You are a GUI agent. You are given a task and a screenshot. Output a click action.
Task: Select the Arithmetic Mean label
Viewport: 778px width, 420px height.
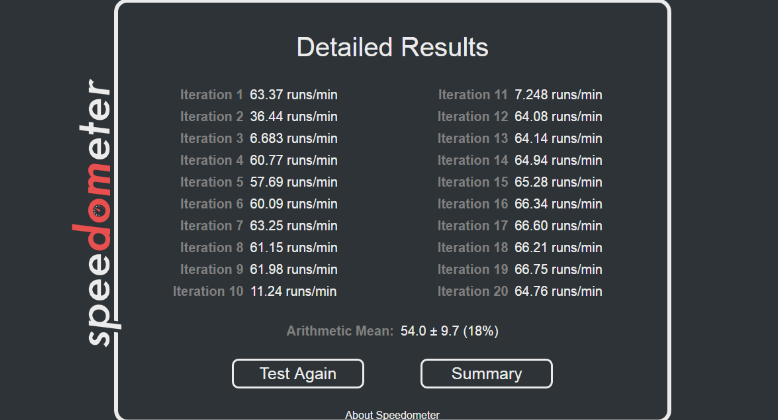coord(340,331)
